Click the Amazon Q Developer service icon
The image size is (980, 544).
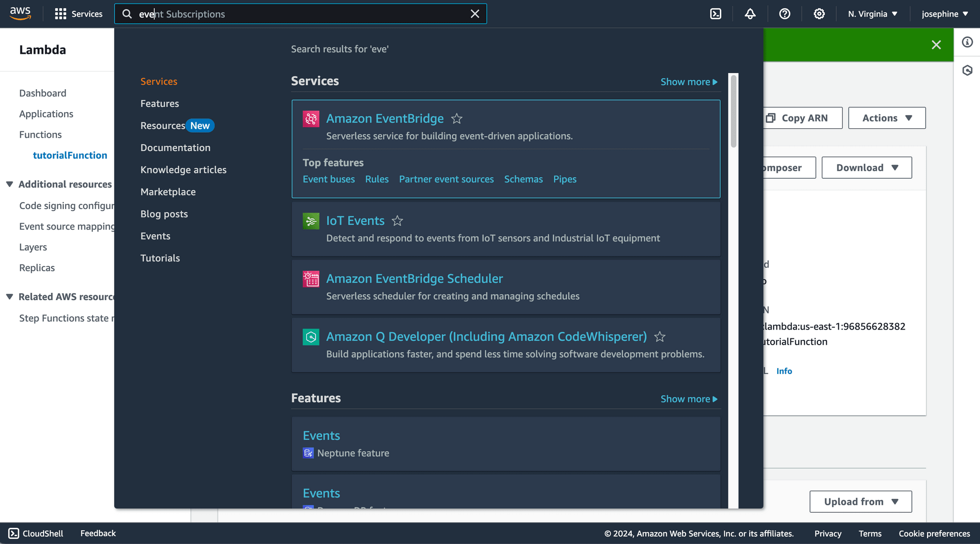[311, 336]
